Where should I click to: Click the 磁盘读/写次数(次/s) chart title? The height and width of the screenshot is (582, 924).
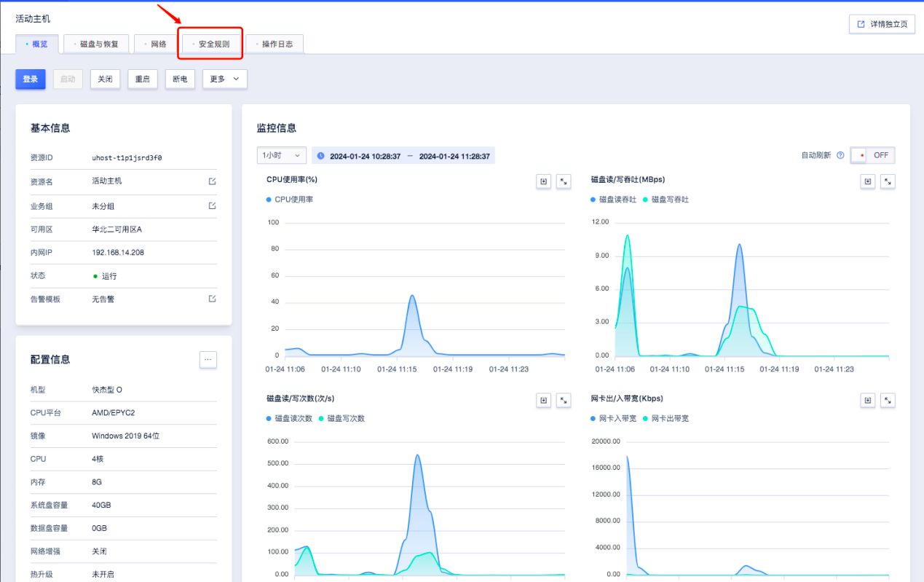pyautogui.click(x=301, y=398)
